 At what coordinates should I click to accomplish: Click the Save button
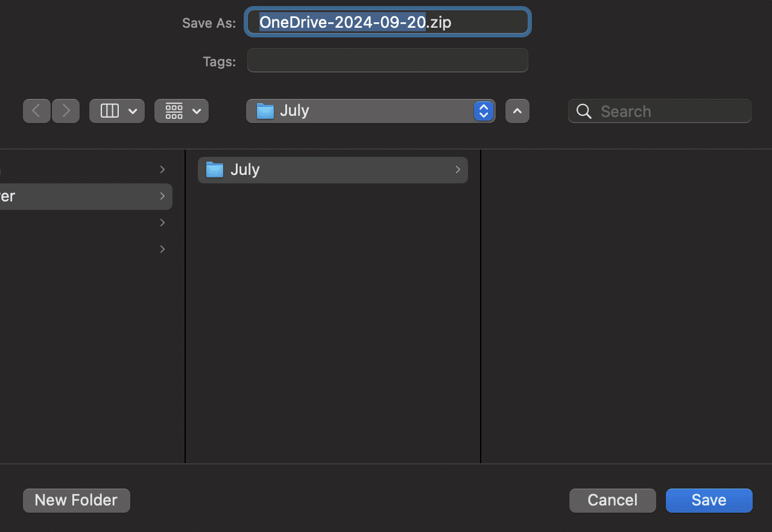[x=709, y=500]
